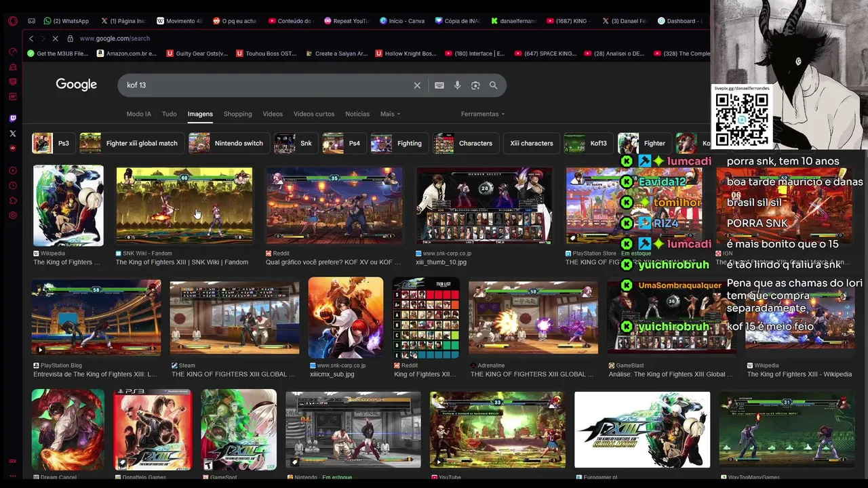Switch to the 'Tudo' results tab

click(x=170, y=114)
